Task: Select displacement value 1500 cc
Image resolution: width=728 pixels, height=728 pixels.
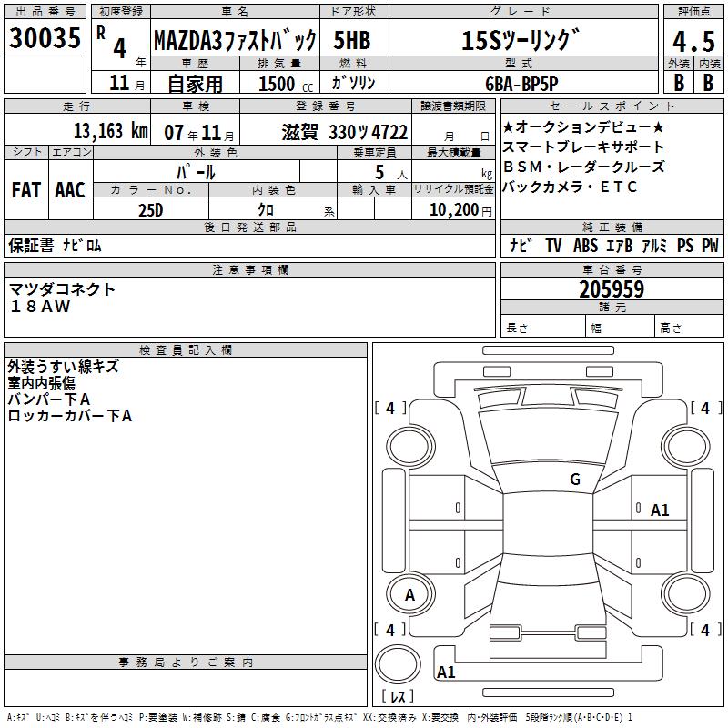Action: (x=285, y=84)
